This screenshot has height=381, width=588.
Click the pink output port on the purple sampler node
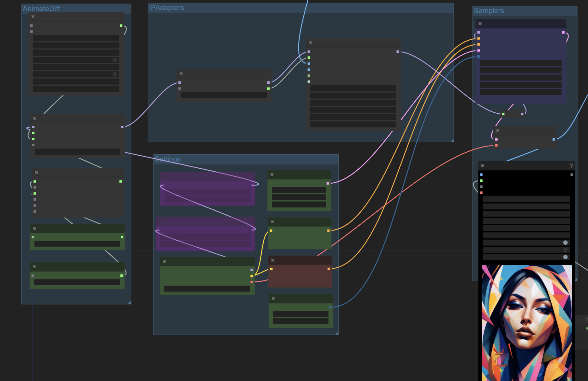(563, 33)
